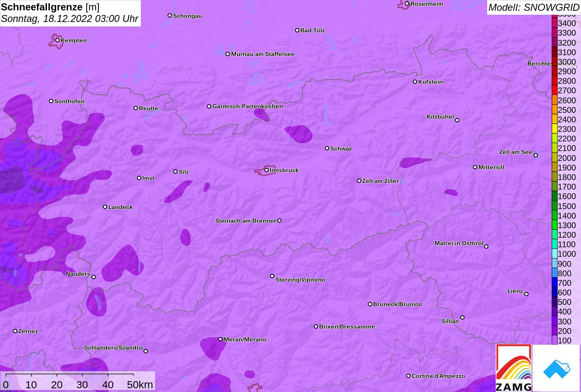Screen dimensions: 581x392
Task: Select the Schlanders/Silandro marker dot
Action: pyautogui.click(x=146, y=351)
